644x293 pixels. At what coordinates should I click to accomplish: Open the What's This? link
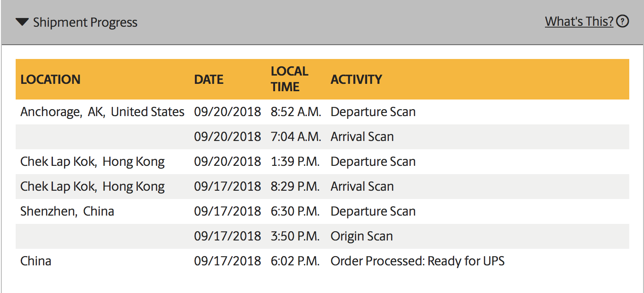pos(579,21)
